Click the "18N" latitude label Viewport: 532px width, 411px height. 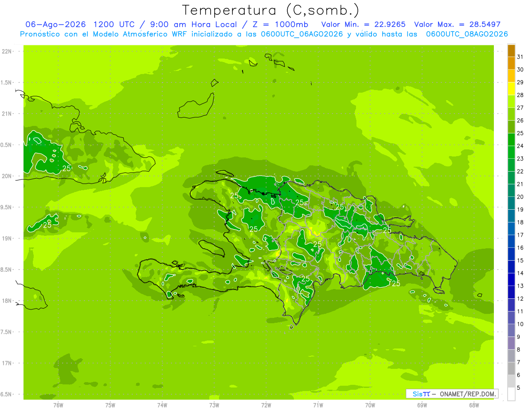tap(7, 301)
